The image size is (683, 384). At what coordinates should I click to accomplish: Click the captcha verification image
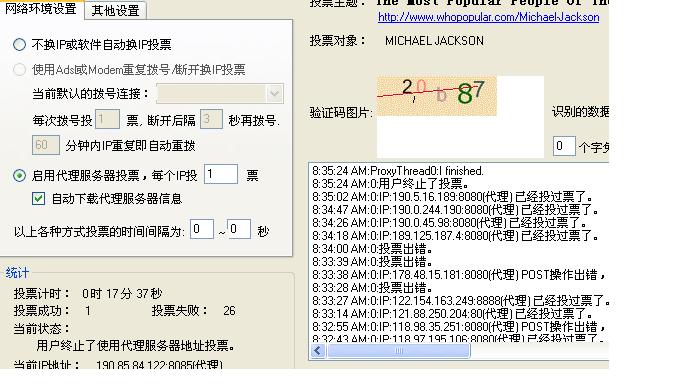click(436, 96)
